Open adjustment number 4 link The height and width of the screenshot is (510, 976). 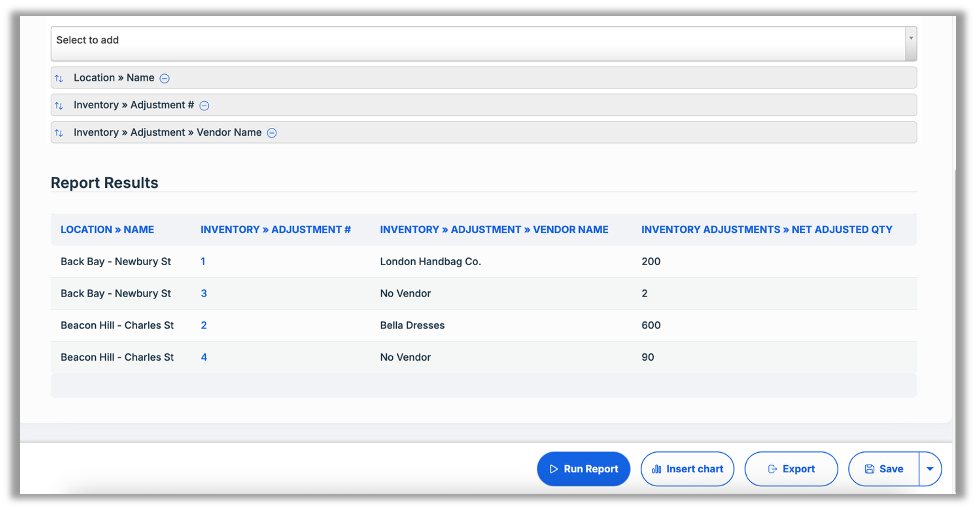[204, 358]
